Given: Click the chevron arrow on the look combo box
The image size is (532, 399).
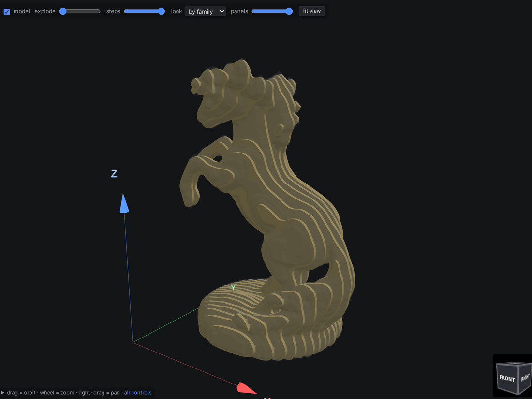Looking at the screenshot, I should (222, 11).
